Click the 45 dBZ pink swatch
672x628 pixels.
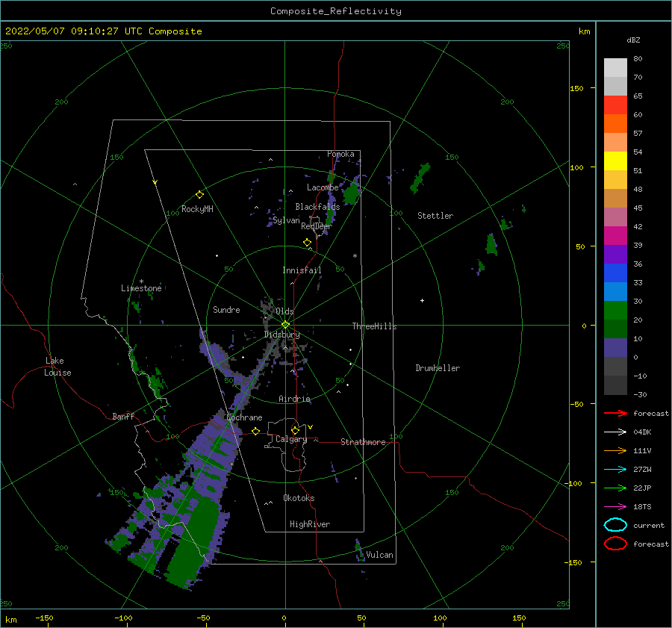coord(615,217)
